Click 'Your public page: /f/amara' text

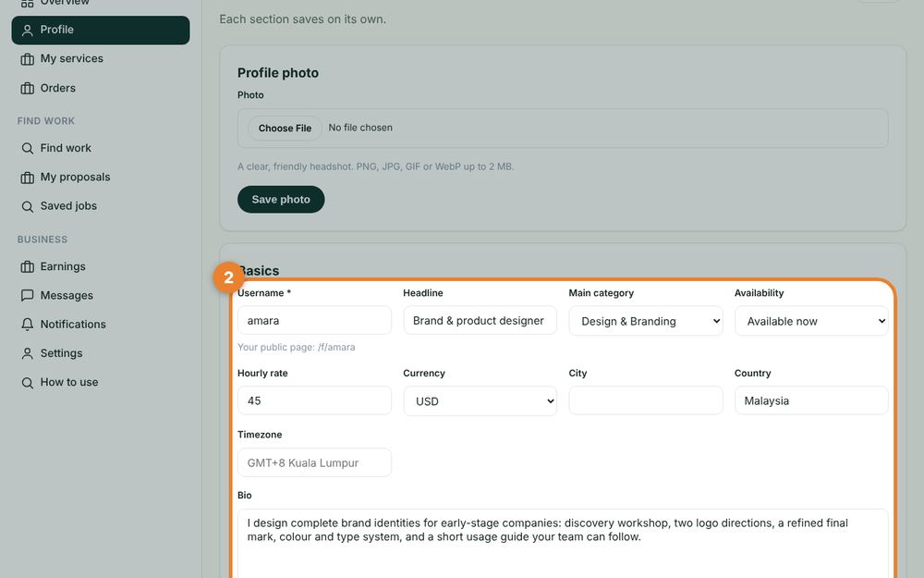point(297,348)
